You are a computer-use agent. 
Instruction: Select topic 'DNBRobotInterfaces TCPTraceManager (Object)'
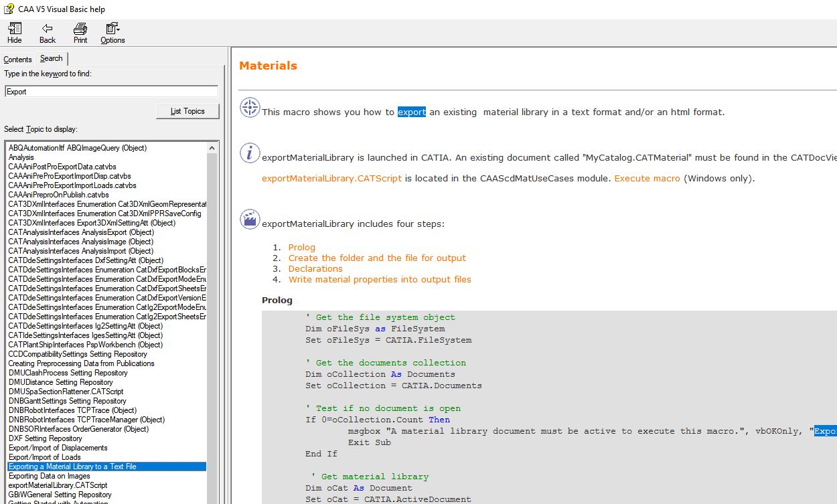[x=86, y=420]
